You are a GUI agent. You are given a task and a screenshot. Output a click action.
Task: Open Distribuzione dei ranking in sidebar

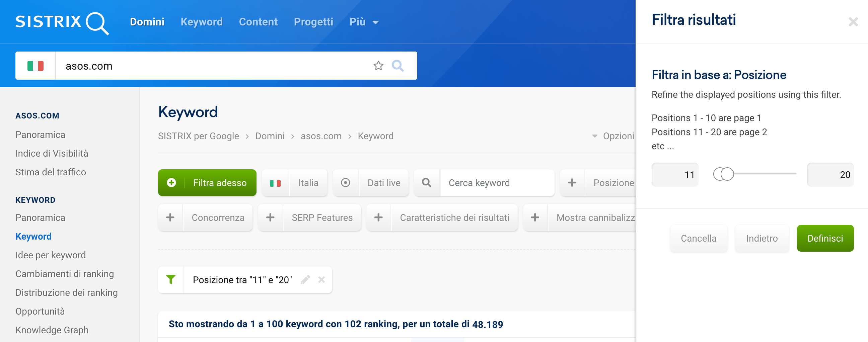pyautogui.click(x=67, y=292)
